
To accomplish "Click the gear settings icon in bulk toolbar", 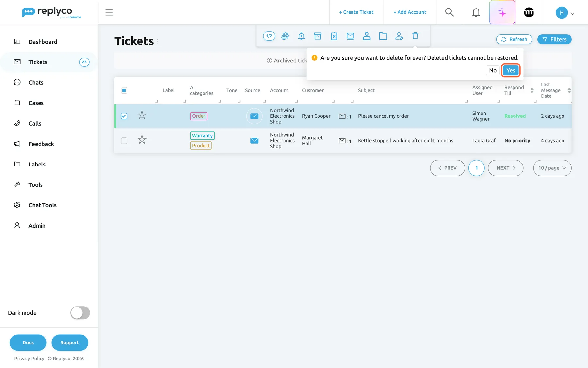I will tap(285, 36).
